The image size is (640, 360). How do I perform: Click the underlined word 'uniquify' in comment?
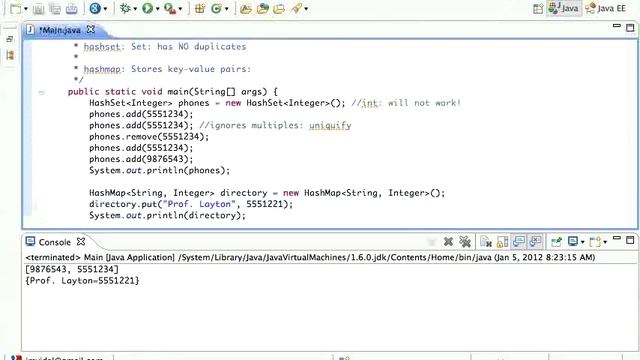(x=330, y=126)
